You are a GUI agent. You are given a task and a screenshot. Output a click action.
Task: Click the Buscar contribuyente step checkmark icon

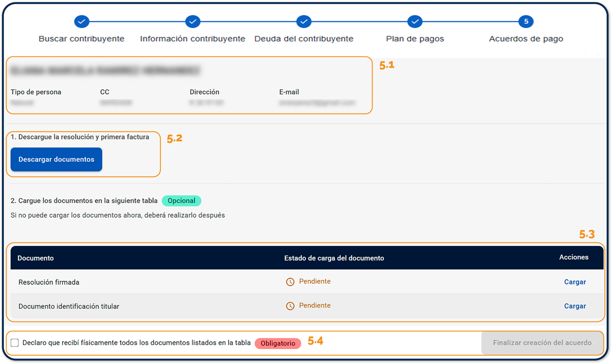(x=82, y=21)
